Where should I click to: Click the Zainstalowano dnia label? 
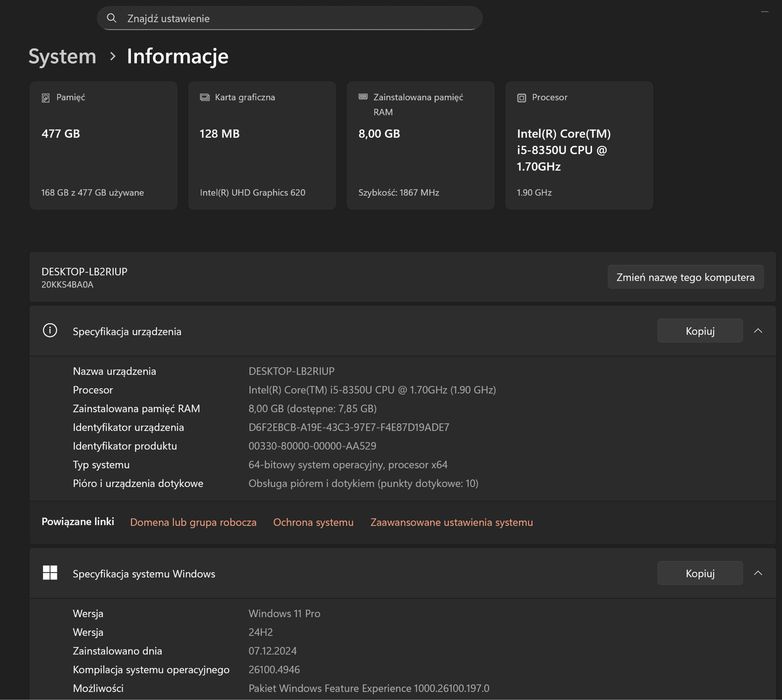click(x=117, y=651)
